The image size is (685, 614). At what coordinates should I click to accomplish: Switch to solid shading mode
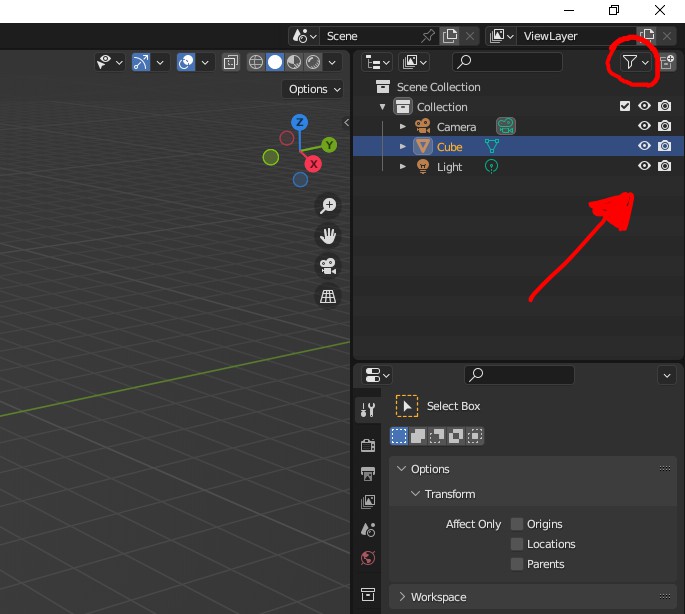[275, 62]
